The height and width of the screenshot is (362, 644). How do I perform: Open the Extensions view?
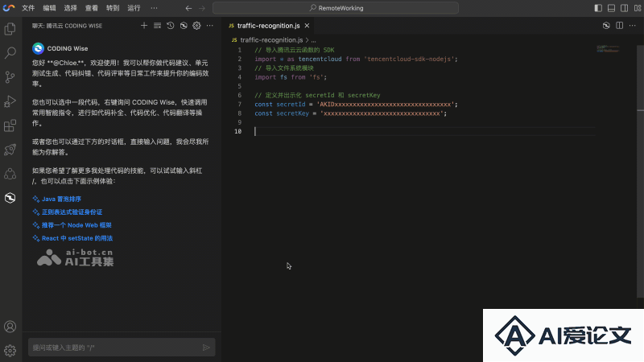(x=10, y=125)
